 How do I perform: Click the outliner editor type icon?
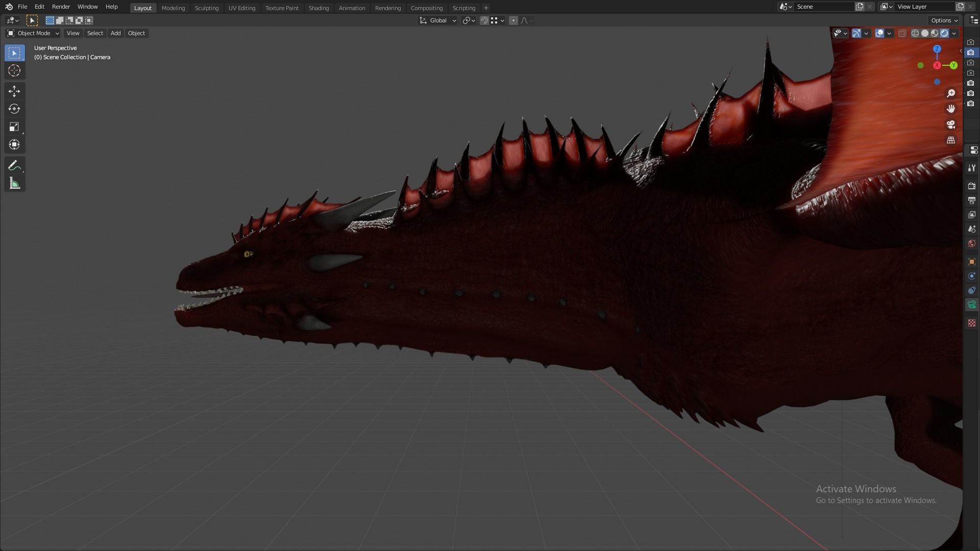point(974,20)
